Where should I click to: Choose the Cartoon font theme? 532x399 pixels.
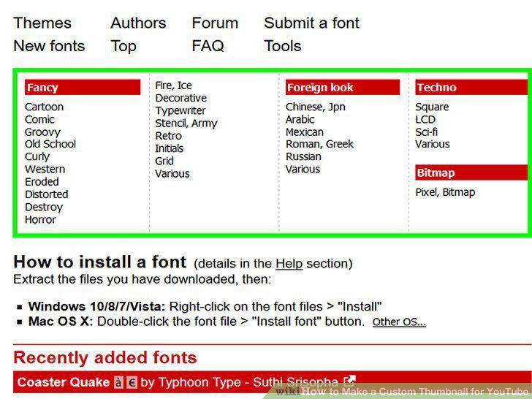[x=44, y=107]
